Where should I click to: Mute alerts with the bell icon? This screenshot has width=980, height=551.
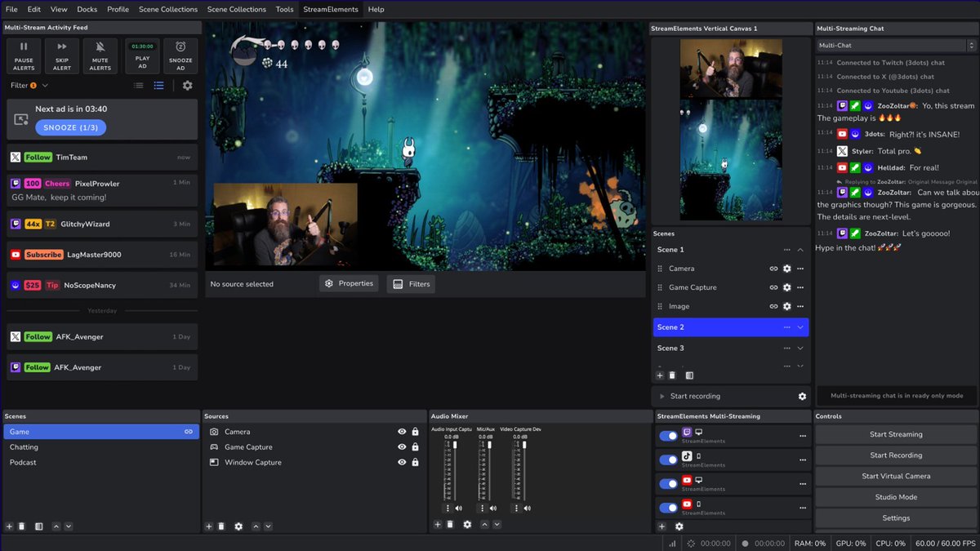click(x=100, y=56)
